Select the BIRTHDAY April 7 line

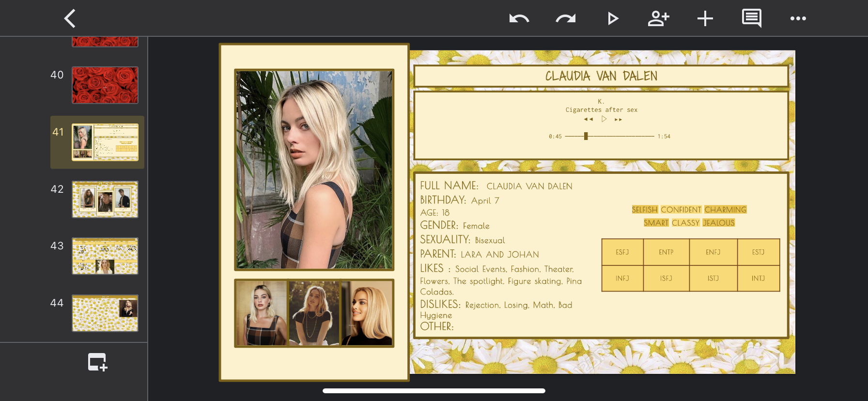460,200
